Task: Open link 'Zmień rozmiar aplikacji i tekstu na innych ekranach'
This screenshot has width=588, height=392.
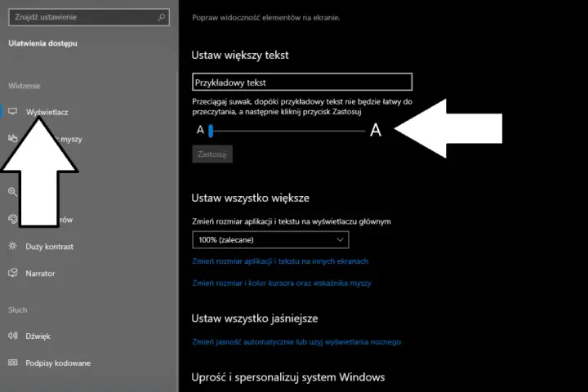Action: pyautogui.click(x=280, y=261)
